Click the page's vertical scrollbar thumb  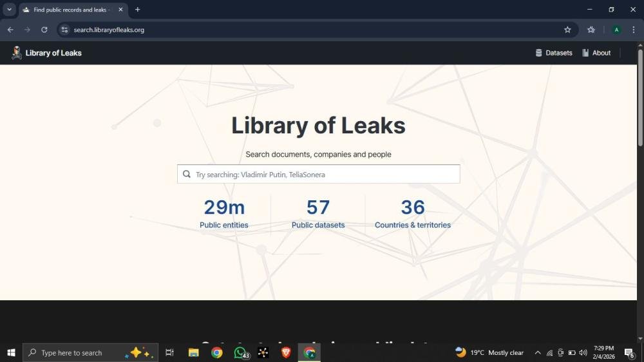point(639,97)
